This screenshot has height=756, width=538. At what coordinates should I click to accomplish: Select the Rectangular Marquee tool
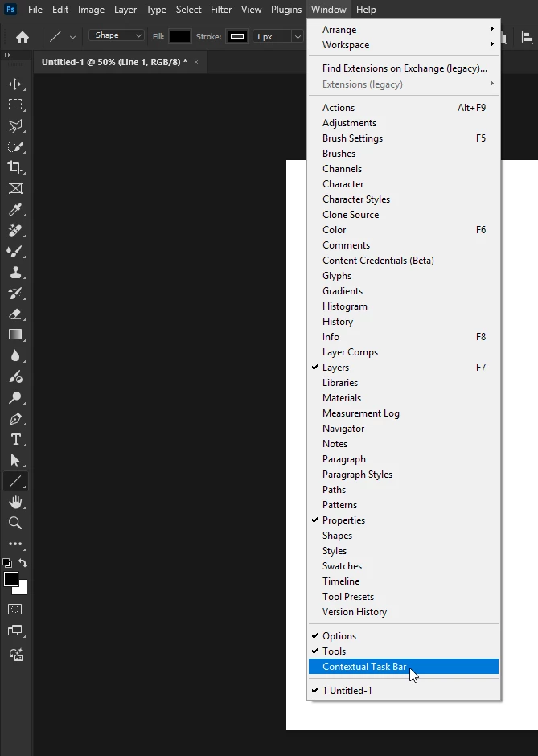[x=15, y=105]
